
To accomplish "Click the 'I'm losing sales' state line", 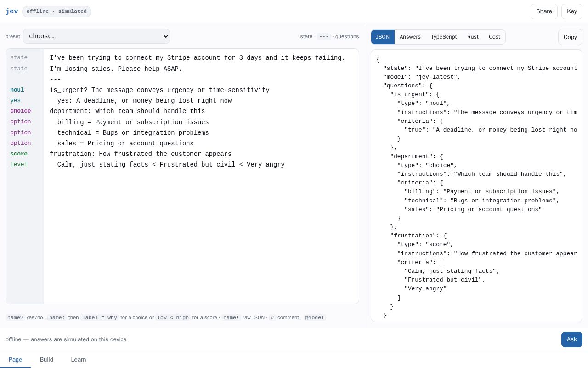I will coord(116,69).
